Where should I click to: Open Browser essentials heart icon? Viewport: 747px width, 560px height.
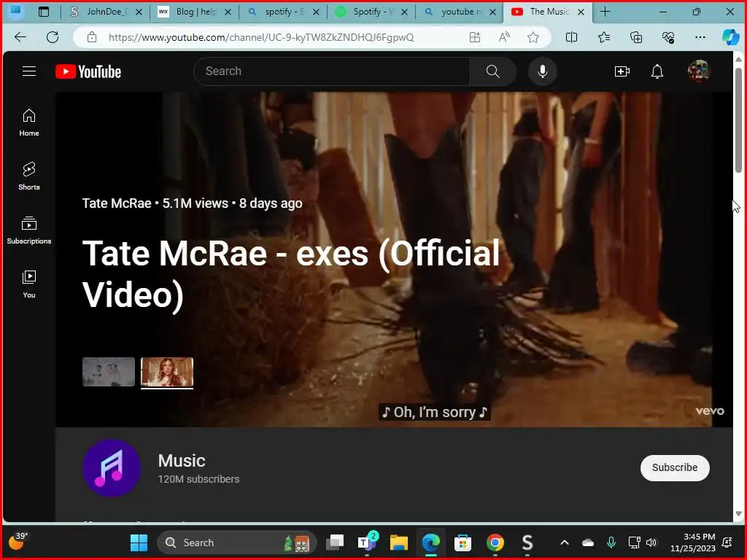tap(668, 37)
